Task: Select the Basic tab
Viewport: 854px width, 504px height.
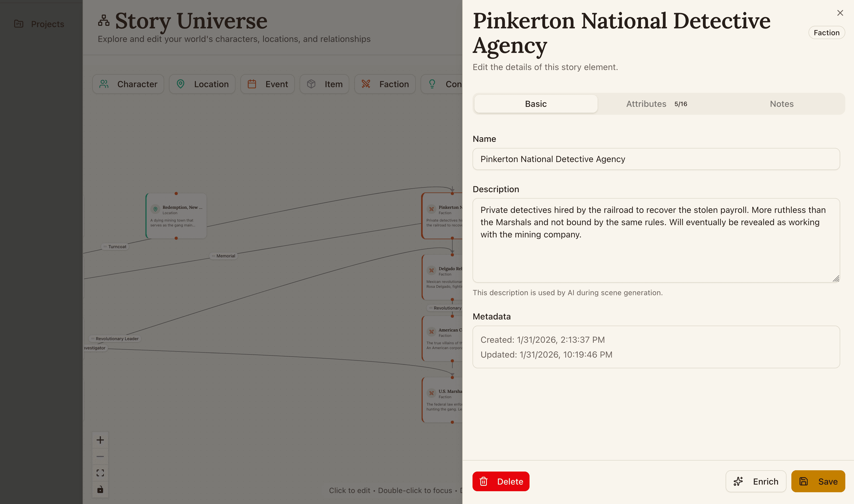Action: tap(536, 104)
